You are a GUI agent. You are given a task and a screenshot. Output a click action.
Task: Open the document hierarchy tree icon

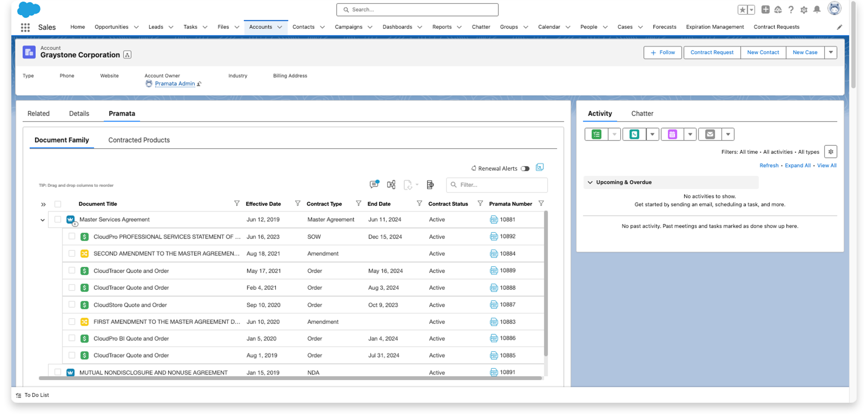391,185
